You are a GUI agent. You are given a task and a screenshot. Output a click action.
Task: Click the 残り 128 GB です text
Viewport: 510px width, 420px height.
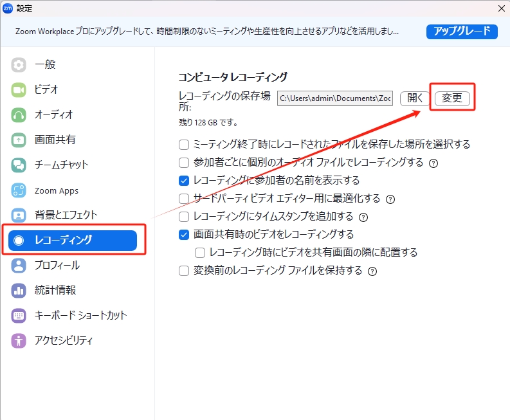click(x=208, y=123)
